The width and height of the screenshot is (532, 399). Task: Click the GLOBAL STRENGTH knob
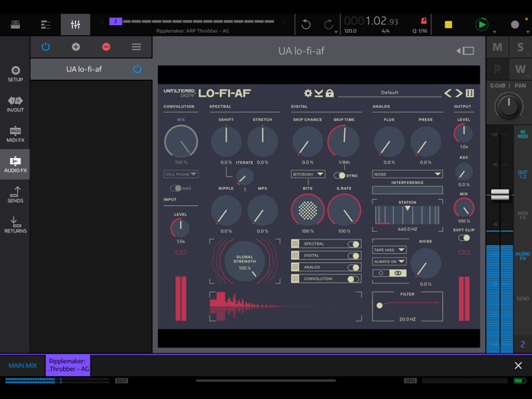click(x=244, y=261)
